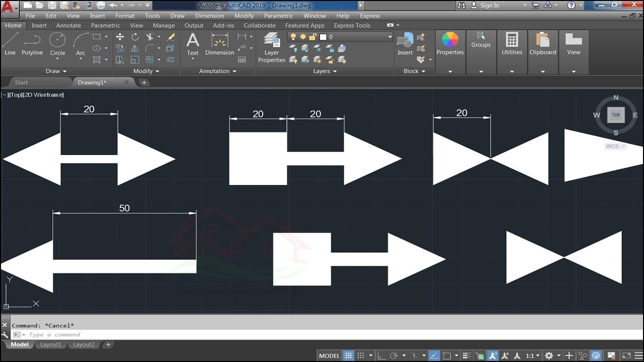Click the Undo arrow
This screenshot has width=644, height=362.
[x=113, y=6]
